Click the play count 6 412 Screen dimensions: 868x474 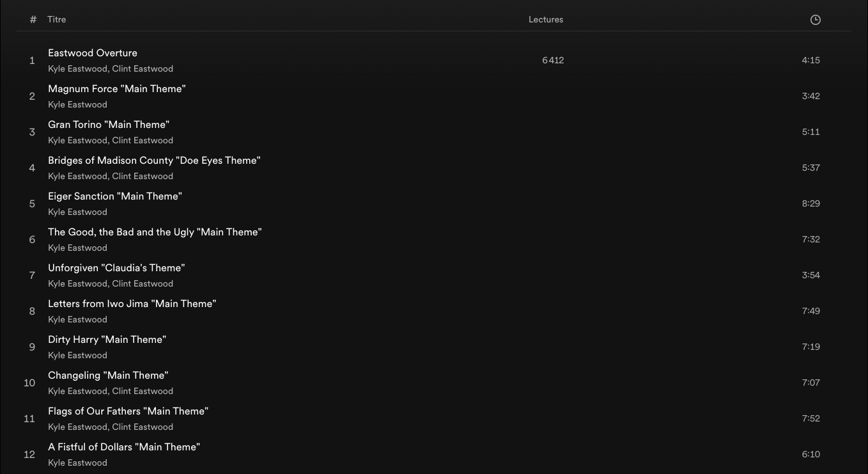(553, 60)
